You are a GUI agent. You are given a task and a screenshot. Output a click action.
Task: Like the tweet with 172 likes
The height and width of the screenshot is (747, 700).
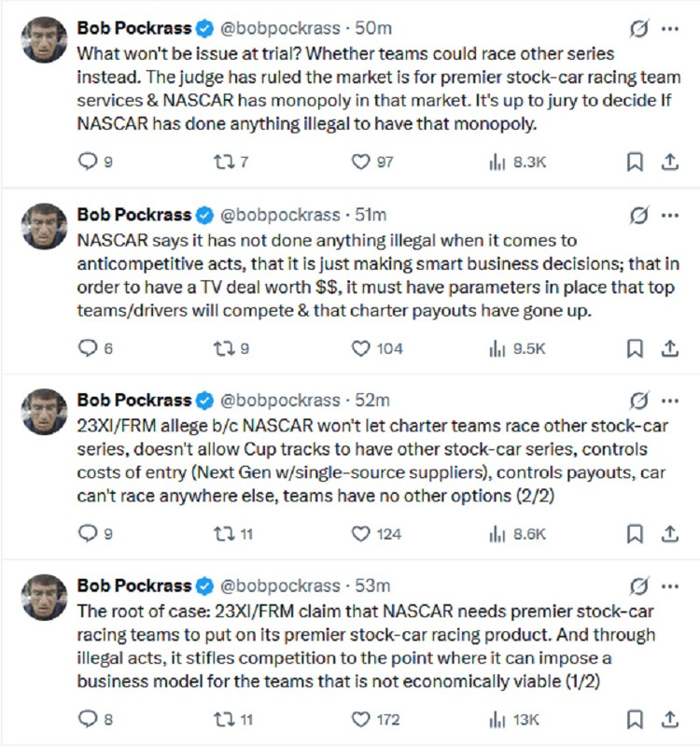[x=361, y=720]
